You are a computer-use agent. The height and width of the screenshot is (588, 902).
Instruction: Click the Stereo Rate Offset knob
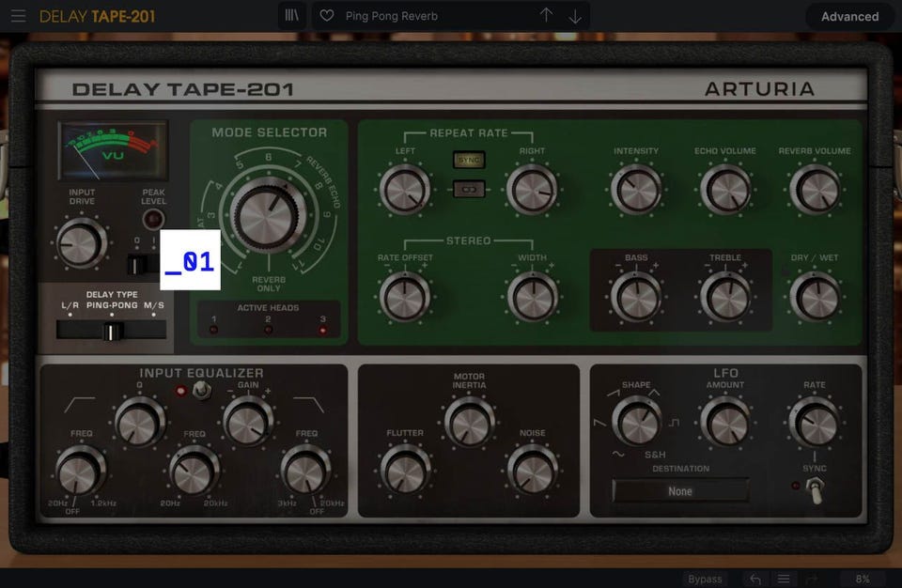pos(405,297)
